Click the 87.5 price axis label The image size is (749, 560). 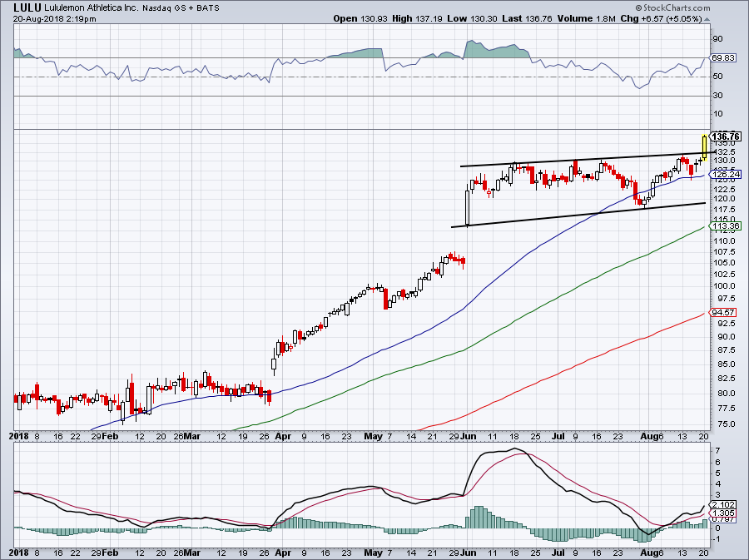(x=726, y=350)
